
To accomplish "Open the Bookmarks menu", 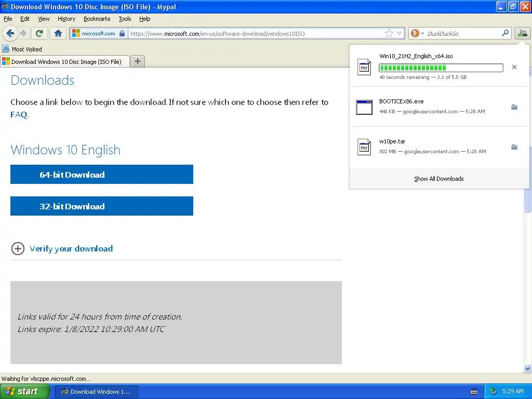I will coord(97,19).
